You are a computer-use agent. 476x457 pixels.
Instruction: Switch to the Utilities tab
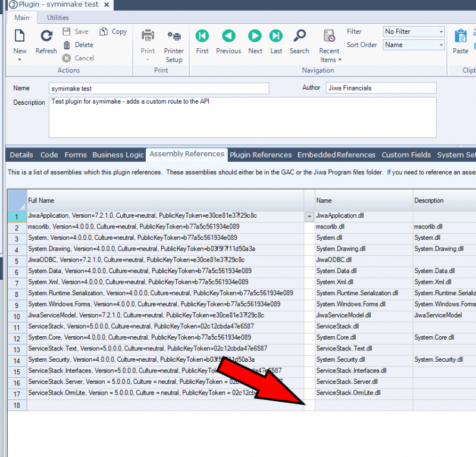point(57,17)
